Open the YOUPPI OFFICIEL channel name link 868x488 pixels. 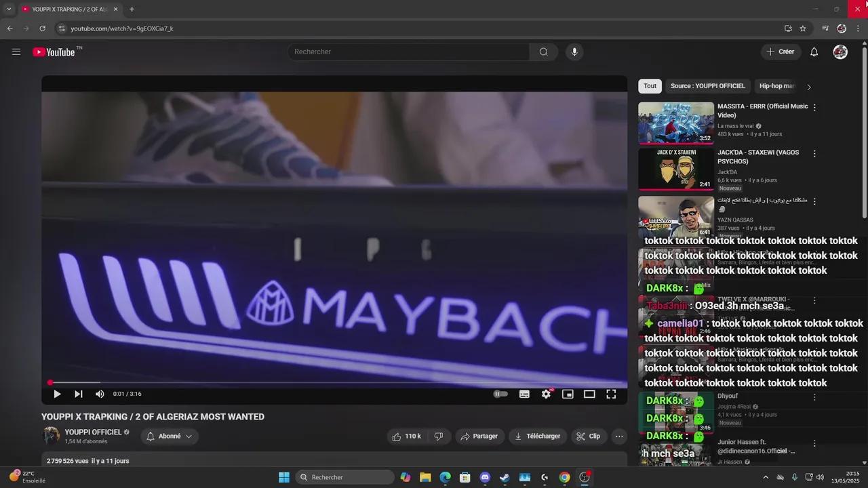coord(93,432)
